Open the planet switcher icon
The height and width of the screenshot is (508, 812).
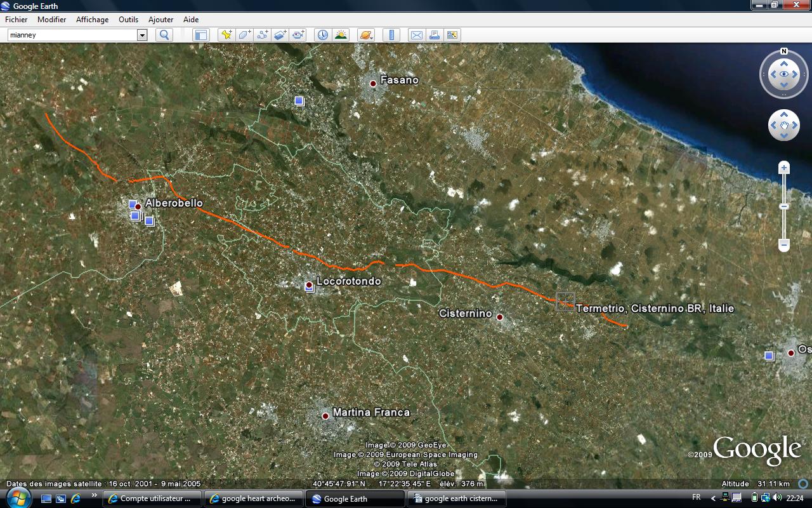[366, 35]
